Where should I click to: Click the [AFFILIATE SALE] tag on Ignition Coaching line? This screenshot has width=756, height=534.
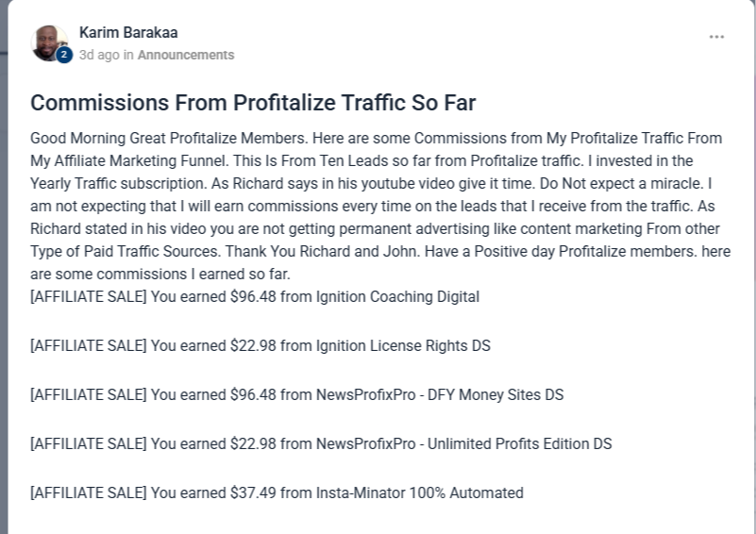tap(88, 296)
